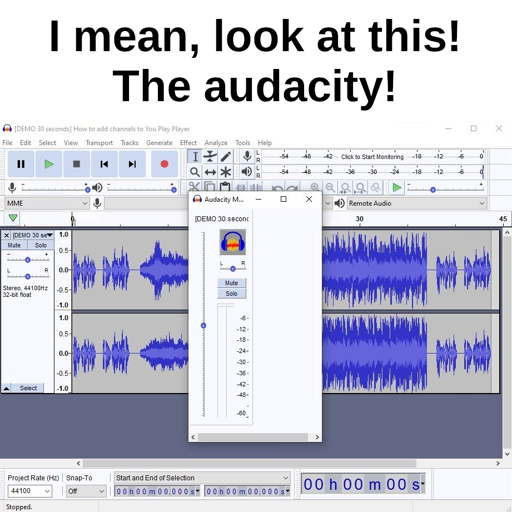Image resolution: width=512 pixels, height=512 pixels.
Task: Open selection start time format arrow
Action: pyautogui.click(x=198, y=491)
